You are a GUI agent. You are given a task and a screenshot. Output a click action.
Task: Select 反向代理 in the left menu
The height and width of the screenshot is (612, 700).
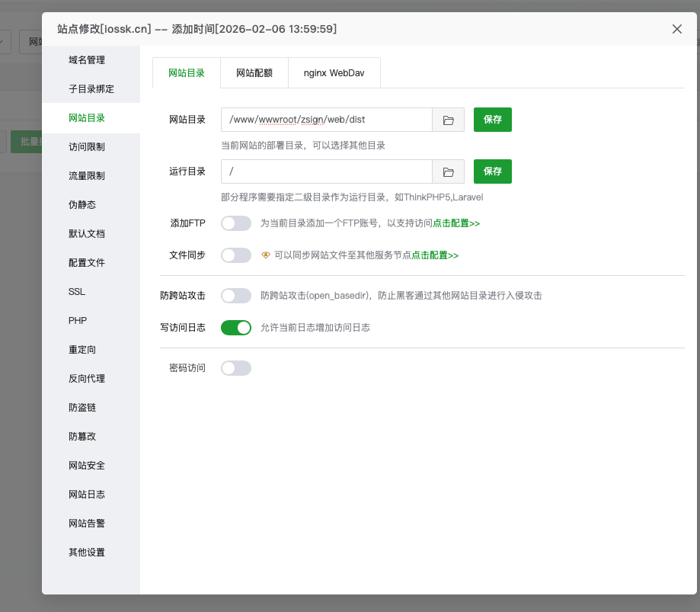87,379
